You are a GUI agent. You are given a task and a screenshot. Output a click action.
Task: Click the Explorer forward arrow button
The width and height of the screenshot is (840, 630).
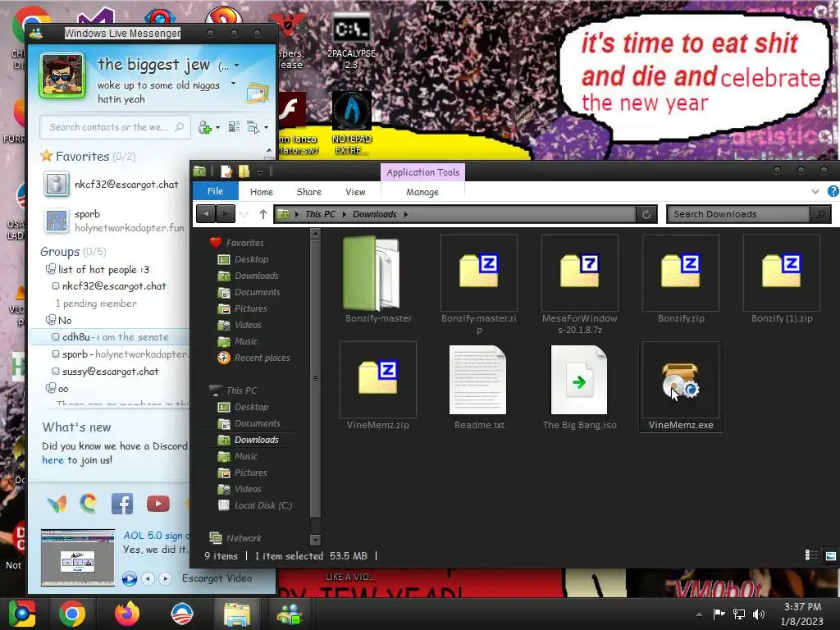[x=225, y=214]
